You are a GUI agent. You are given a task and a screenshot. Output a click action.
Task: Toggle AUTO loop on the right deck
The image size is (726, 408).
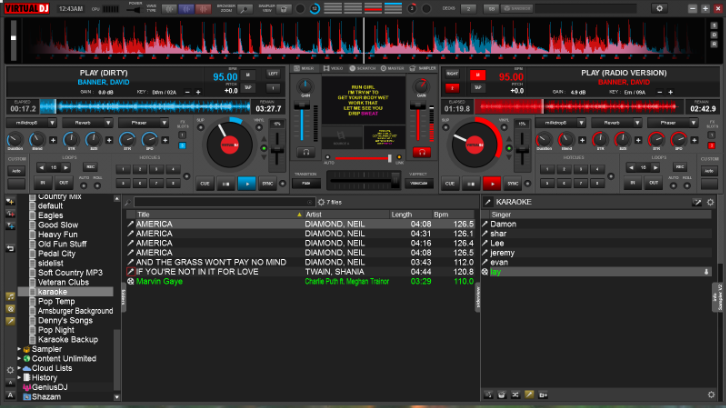(673, 185)
